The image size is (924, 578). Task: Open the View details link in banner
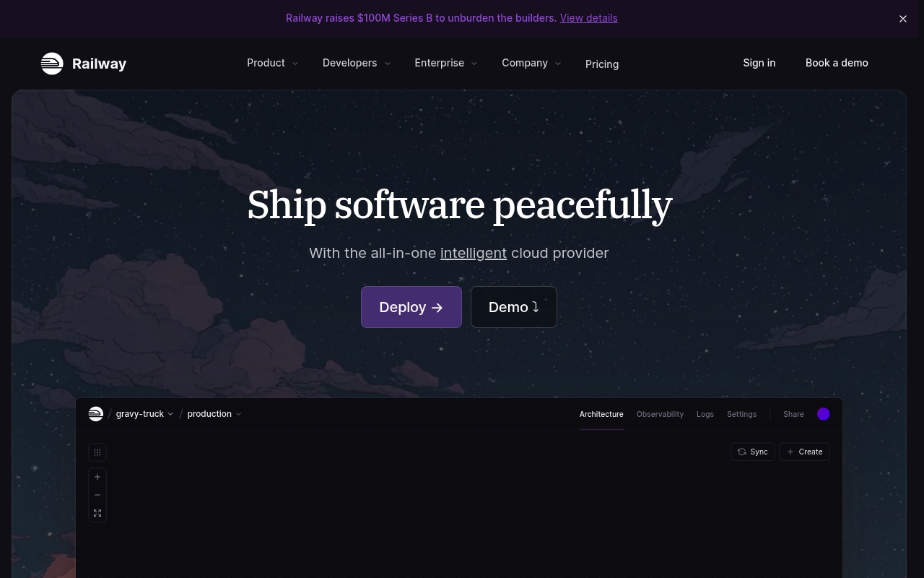coord(589,18)
